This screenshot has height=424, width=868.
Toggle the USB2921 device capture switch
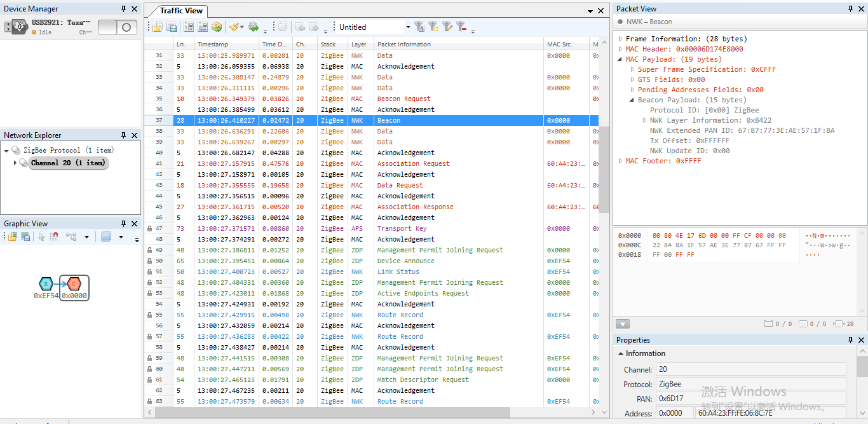point(118,27)
